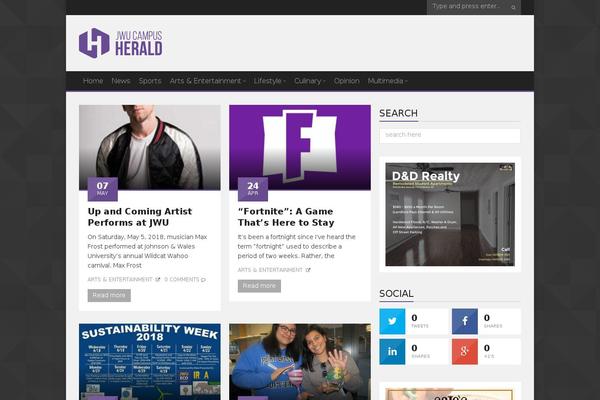
Task: Click the LinkedIn '0 Shares' counter
Action: coord(421,351)
